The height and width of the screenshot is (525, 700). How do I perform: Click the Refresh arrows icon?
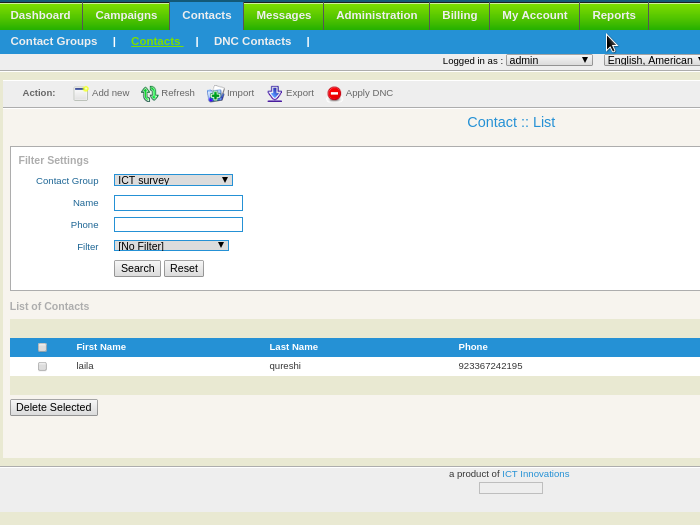click(x=150, y=93)
